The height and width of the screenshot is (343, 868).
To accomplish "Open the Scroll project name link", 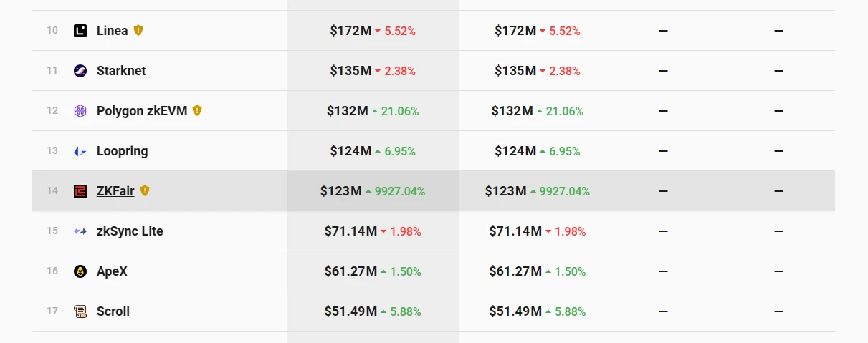I will [x=113, y=311].
